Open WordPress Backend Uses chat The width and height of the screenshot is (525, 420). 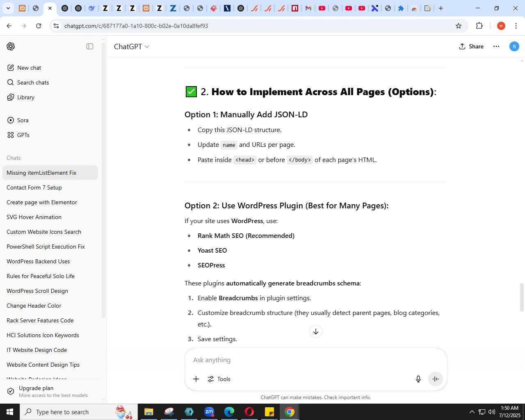coord(50,261)
